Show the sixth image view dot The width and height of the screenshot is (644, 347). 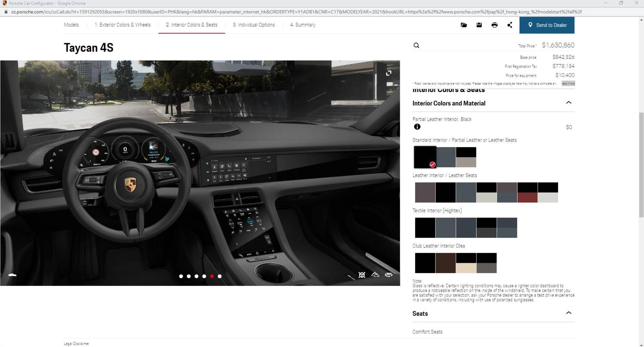tap(220, 276)
